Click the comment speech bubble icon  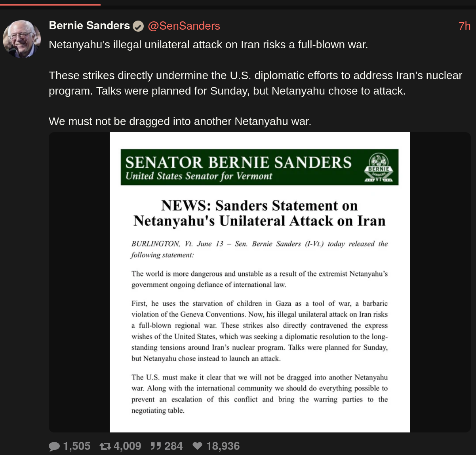click(54, 446)
